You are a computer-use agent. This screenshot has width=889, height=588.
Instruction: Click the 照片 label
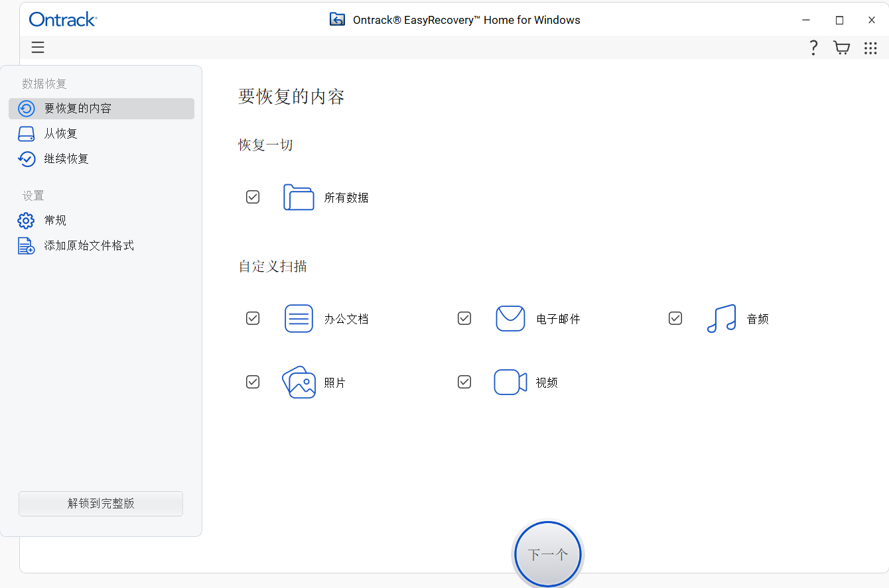[335, 382]
